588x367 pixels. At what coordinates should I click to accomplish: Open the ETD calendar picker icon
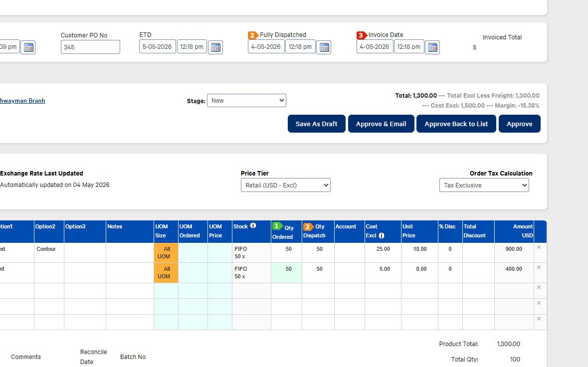[x=215, y=47]
